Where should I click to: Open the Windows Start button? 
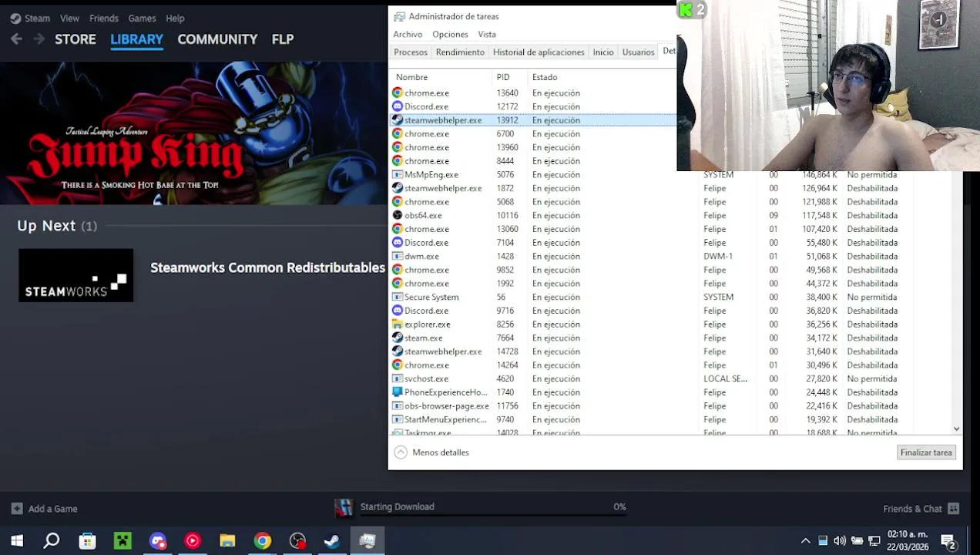(17, 541)
